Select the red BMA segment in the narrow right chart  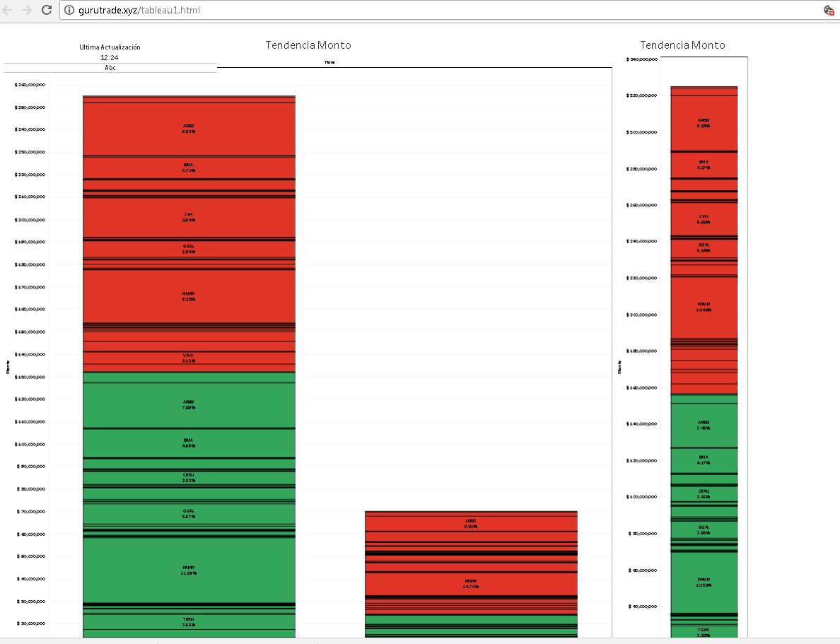[x=704, y=165]
